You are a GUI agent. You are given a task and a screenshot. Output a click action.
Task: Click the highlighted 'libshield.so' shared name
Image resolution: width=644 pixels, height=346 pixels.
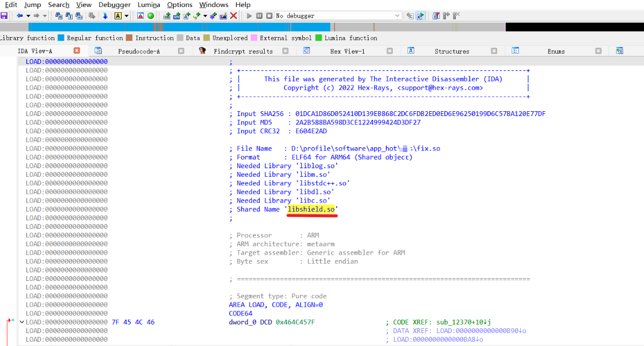312,209
